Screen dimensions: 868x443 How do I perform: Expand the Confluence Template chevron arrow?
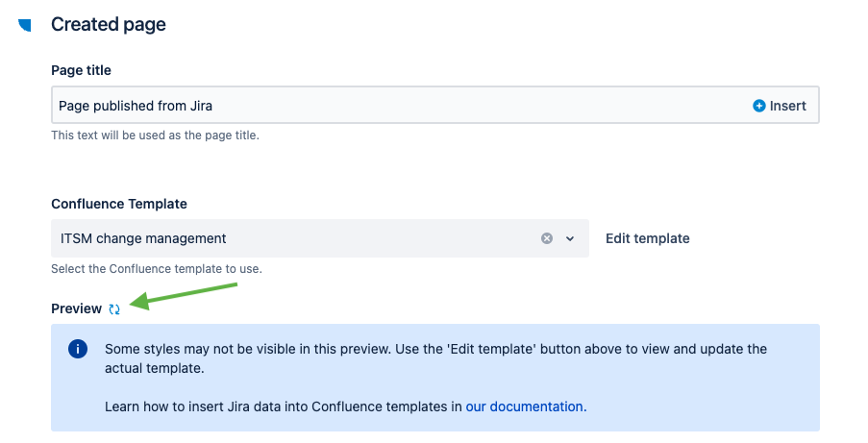pyautogui.click(x=570, y=238)
